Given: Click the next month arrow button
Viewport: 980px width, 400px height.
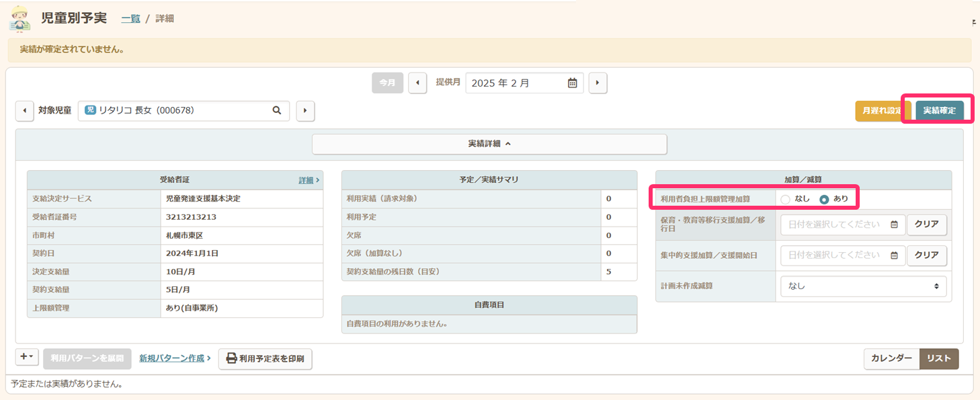Looking at the screenshot, I should [x=598, y=83].
